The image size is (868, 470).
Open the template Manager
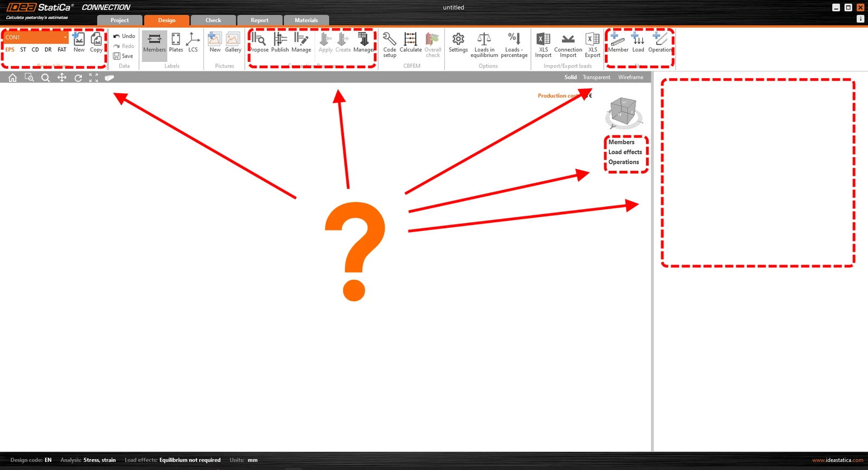pos(363,42)
